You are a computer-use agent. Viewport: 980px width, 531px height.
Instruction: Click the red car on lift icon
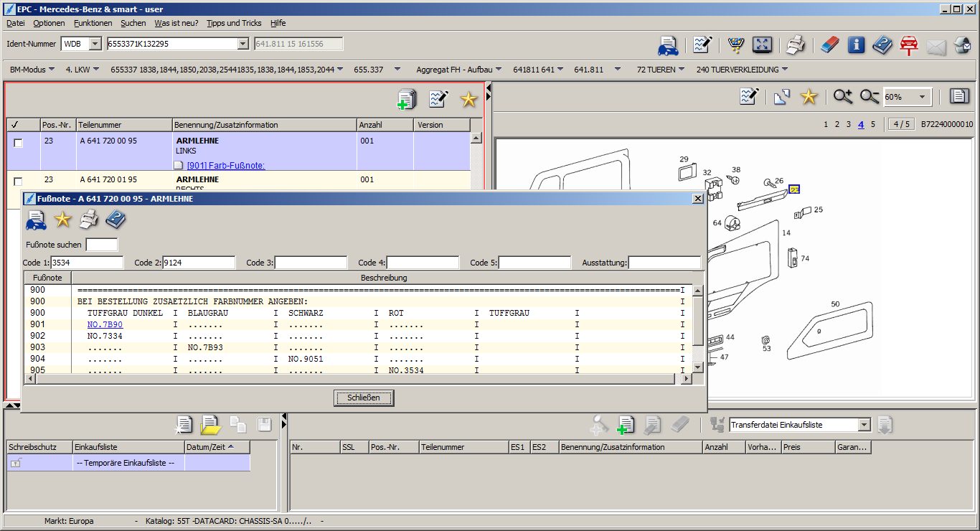click(909, 45)
